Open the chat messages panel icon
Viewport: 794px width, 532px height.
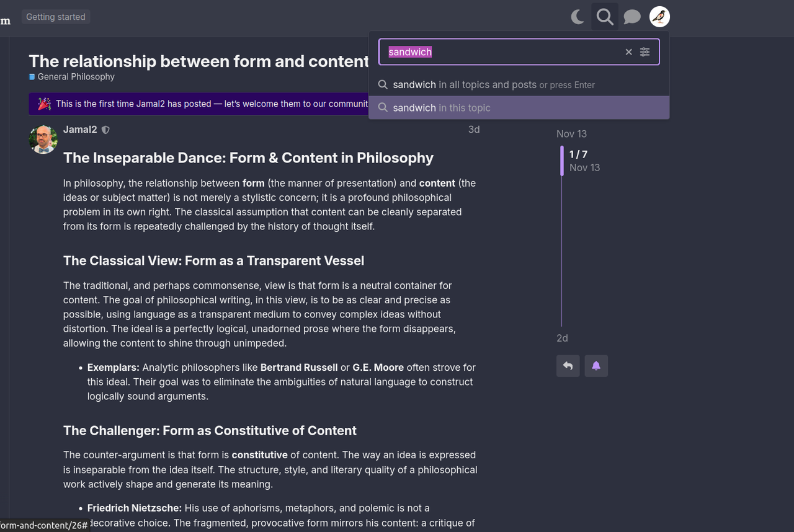pos(632,17)
